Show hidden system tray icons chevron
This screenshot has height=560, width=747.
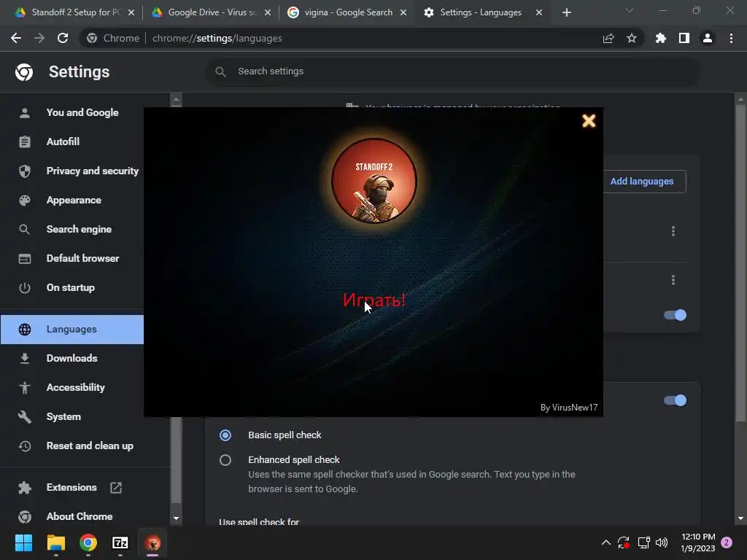(x=606, y=542)
